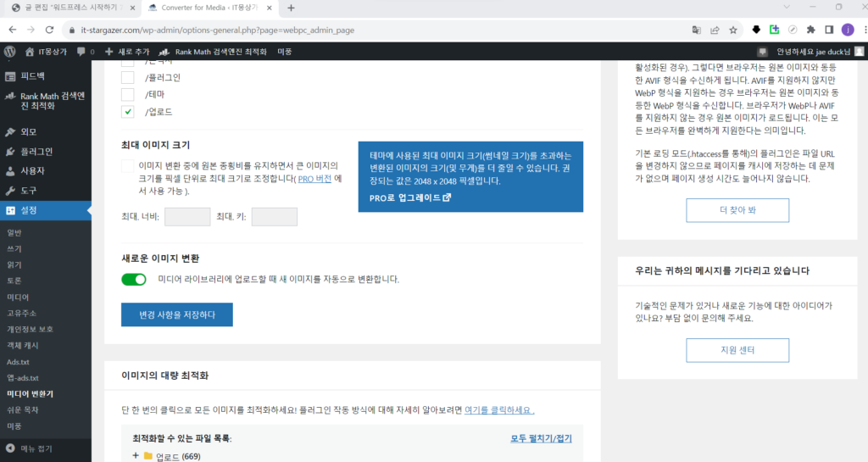Open 앱-ads.txt settings submenu
The height and width of the screenshot is (462, 868).
pos(23,378)
